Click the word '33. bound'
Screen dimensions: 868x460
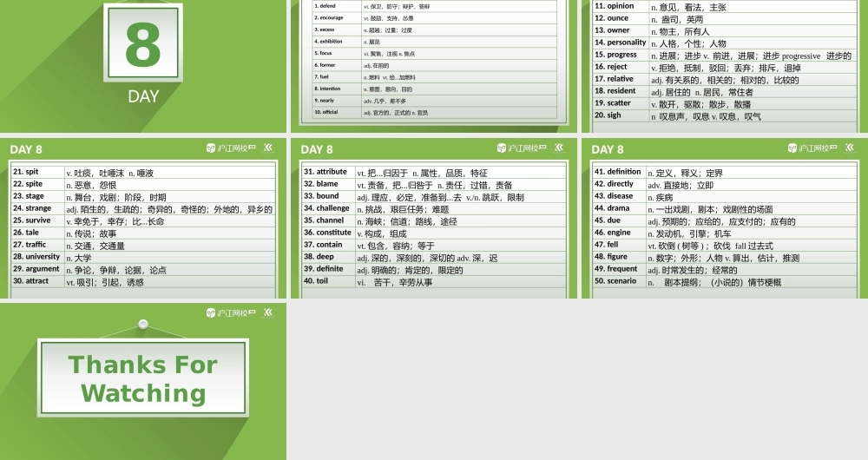tap(321, 196)
